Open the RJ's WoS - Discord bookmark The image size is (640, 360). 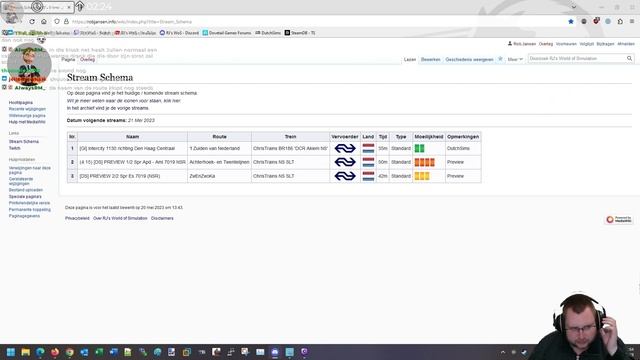tap(179, 33)
